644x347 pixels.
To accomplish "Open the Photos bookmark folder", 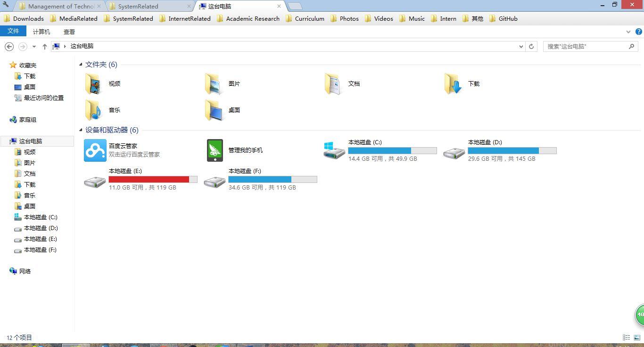I will pos(344,18).
